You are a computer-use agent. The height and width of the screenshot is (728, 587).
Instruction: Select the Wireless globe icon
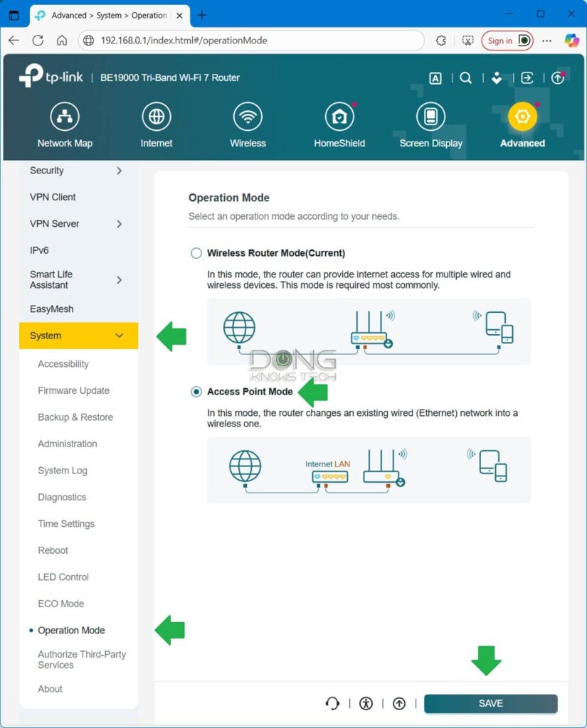[248, 116]
